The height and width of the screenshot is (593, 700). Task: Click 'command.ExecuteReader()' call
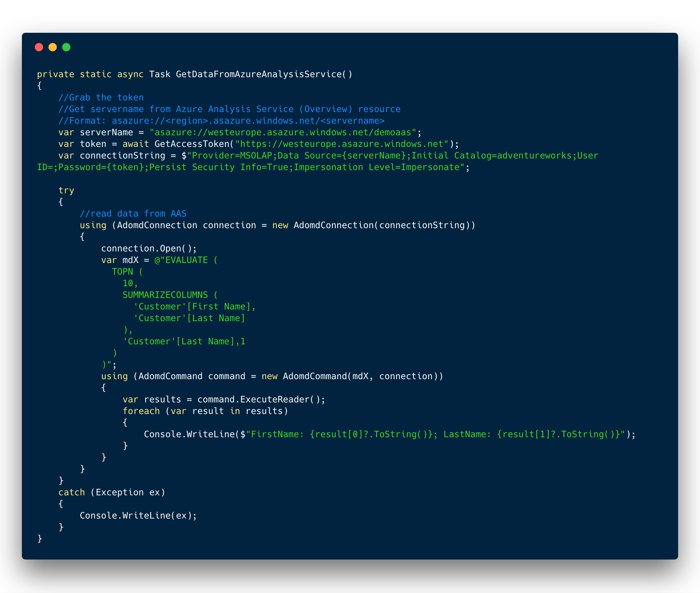258,399
